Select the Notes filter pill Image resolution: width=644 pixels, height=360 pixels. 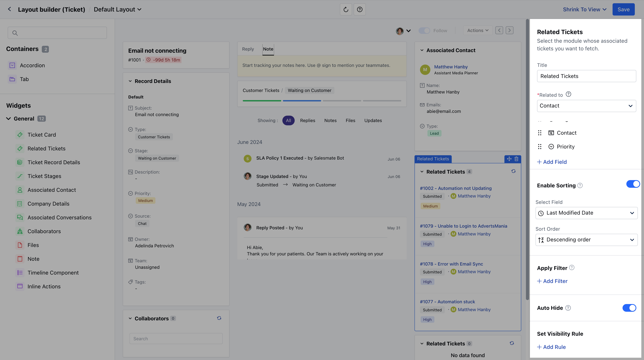pyautogui.click(x=330, y=121)
